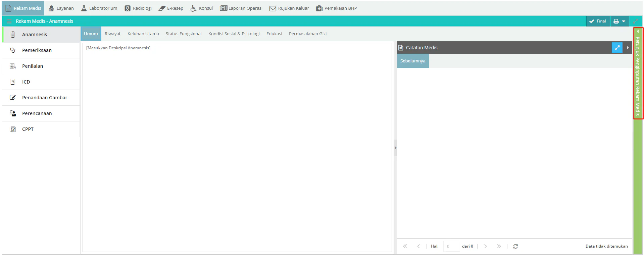Viewport: 644px width, 256px height.
Task: Open the Rekam Medis top menu
Action: [x=23, y=8]
